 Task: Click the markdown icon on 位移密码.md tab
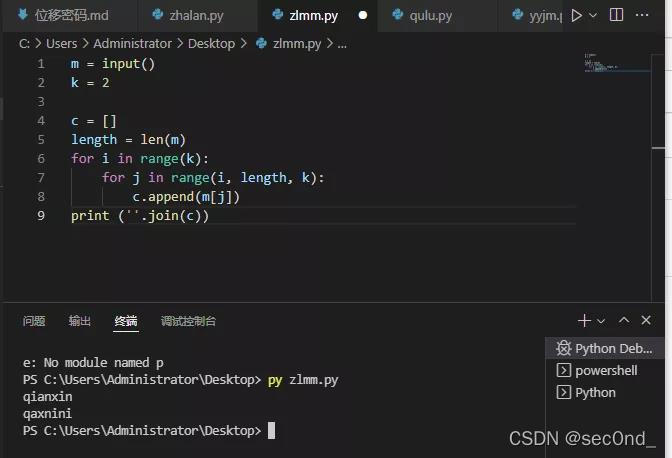pyautogui.click(x=23, y=15)
